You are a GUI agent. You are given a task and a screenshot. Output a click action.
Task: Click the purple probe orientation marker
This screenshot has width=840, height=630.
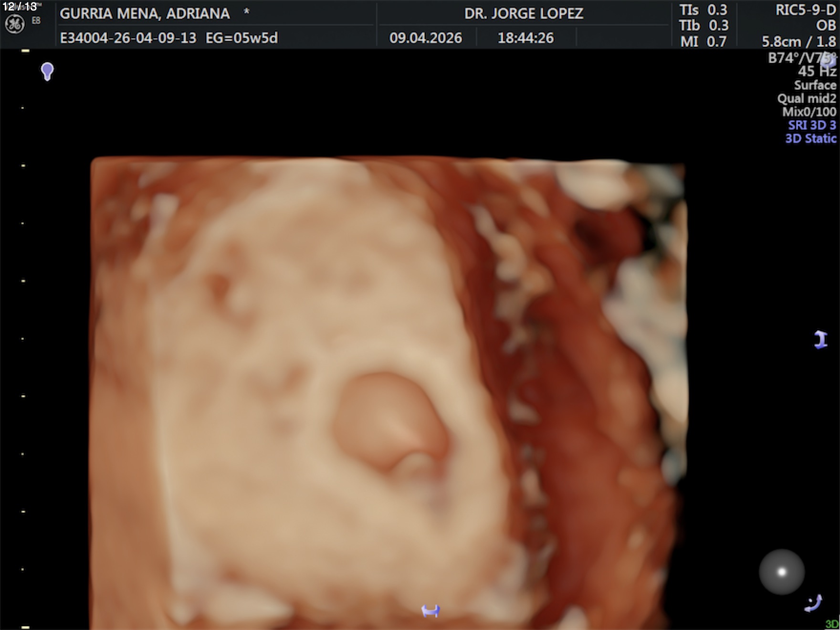click(47, 72)
